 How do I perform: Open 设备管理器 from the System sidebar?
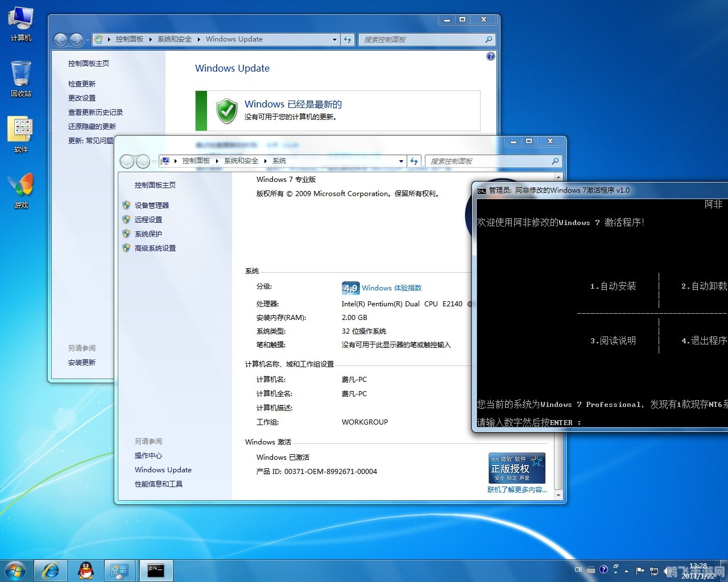(x=152, y=205)
